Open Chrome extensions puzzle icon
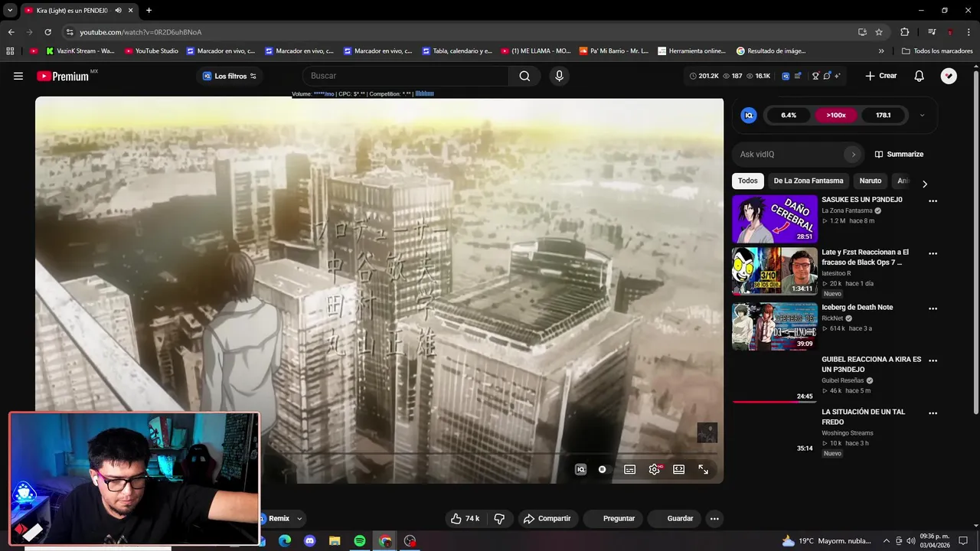This screenshot has height=551, width=980. coord(905,32)
